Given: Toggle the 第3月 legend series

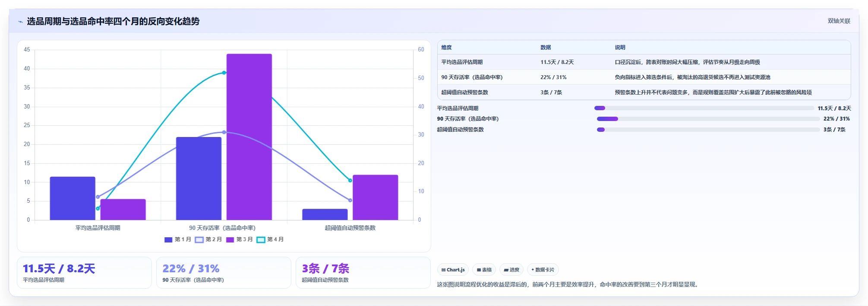Looking at the screenshot, I should [x=240, y=239].
